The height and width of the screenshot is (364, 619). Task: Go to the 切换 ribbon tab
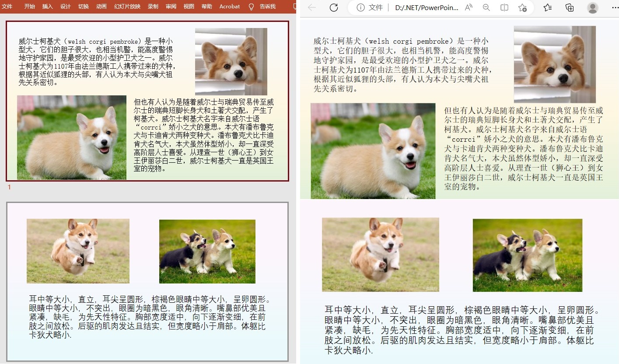coord(83,7)
